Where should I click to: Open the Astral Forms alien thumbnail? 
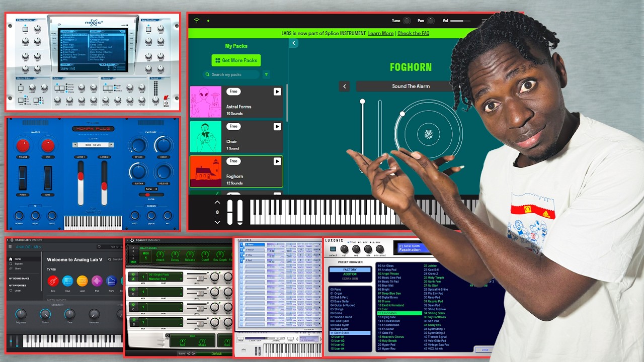[x=206, y=102]
